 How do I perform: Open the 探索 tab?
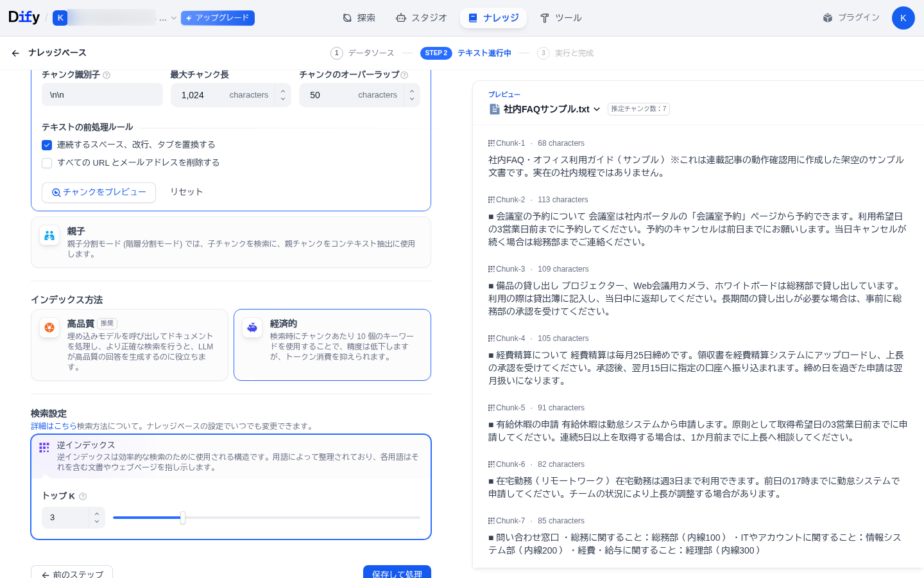[359, 18]
